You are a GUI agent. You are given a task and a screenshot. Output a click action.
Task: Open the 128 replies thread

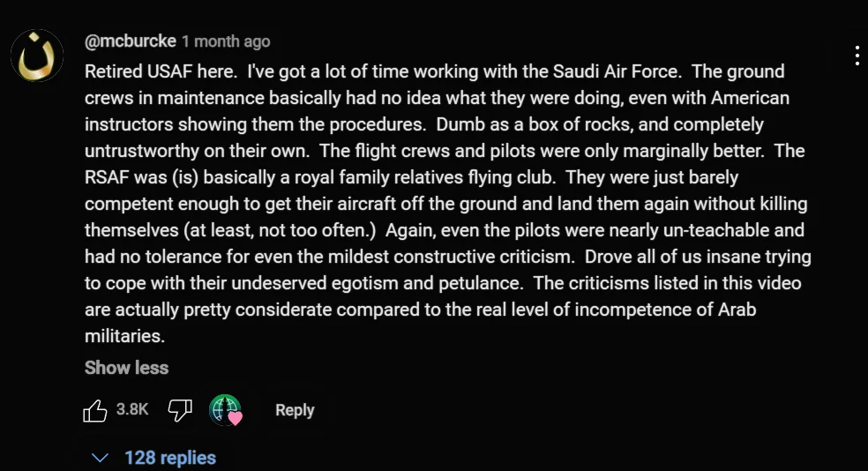(170, 458)
